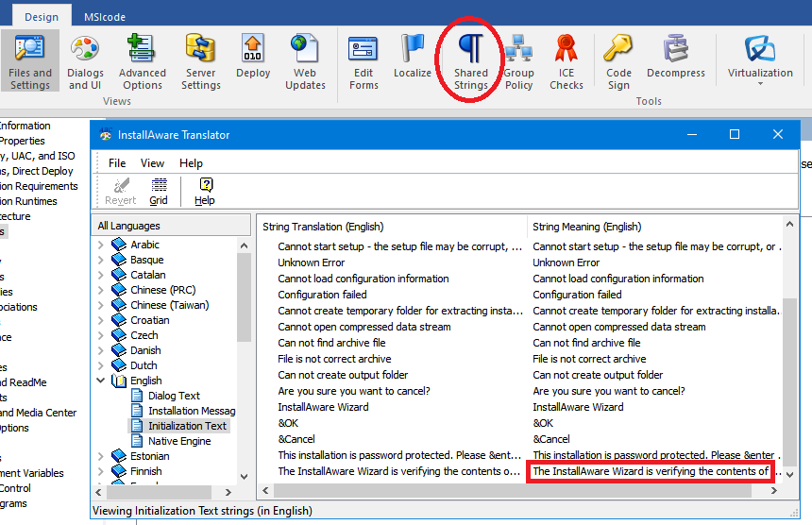Expand the Chinese (Taiwan) language node
This screenshot has width=812, height=525.
click(101, 305)
